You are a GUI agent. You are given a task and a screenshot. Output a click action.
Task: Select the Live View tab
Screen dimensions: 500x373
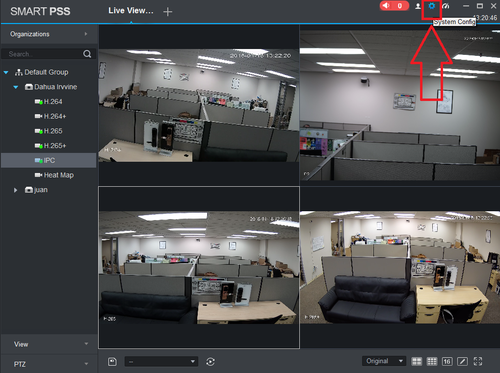(131, 11)
